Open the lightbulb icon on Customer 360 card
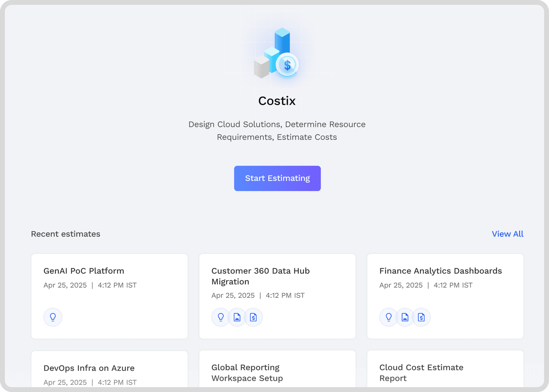The width and height of the screenshot is (549, 392). 220,317
